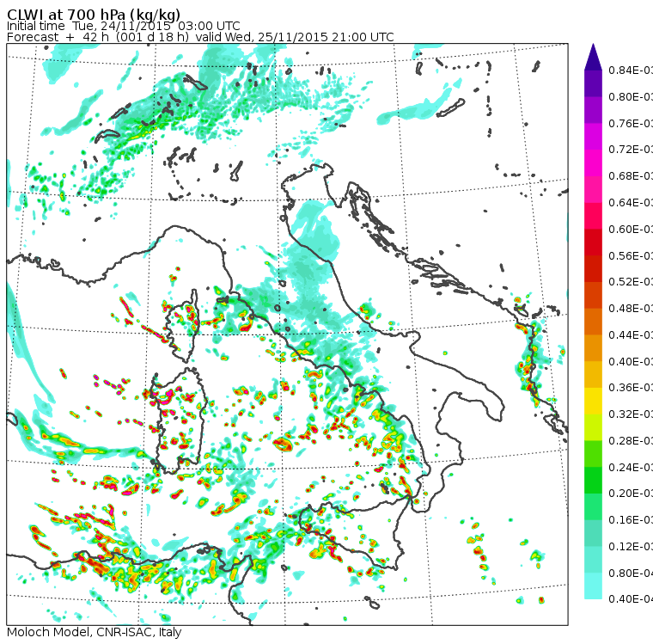Click the 0.68E-03 colorbar label
653x644 pixels.
630,176
